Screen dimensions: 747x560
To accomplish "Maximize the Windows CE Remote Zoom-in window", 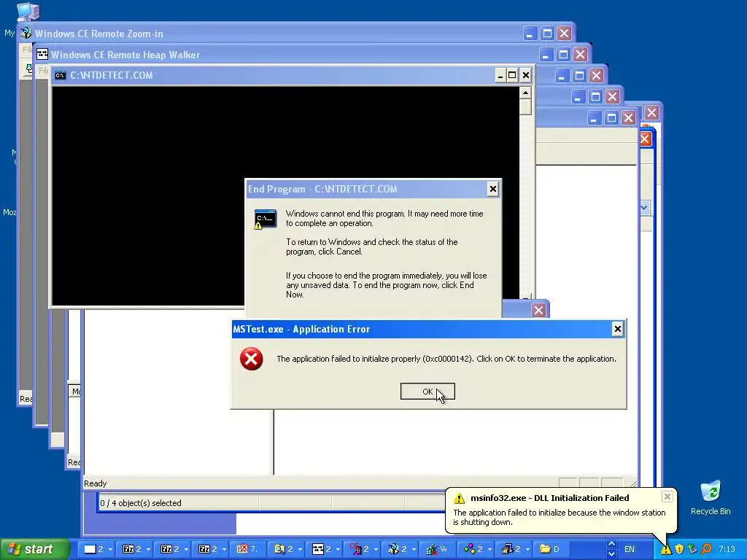I will [547, 34].
